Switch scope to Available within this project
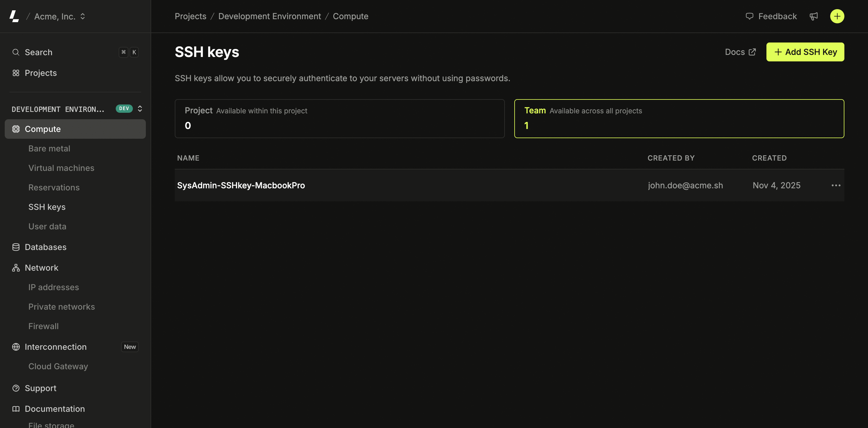This screenshot has width=868, height=428. [339, 119]
